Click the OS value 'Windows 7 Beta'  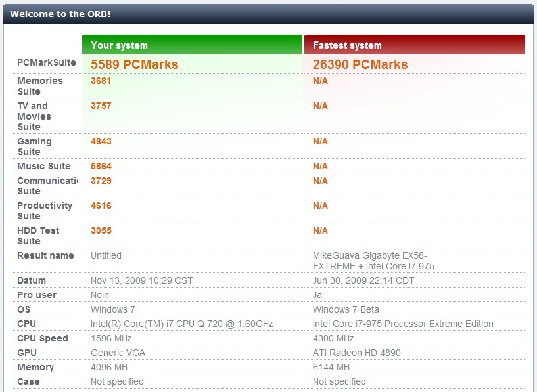tap(346, 309)
